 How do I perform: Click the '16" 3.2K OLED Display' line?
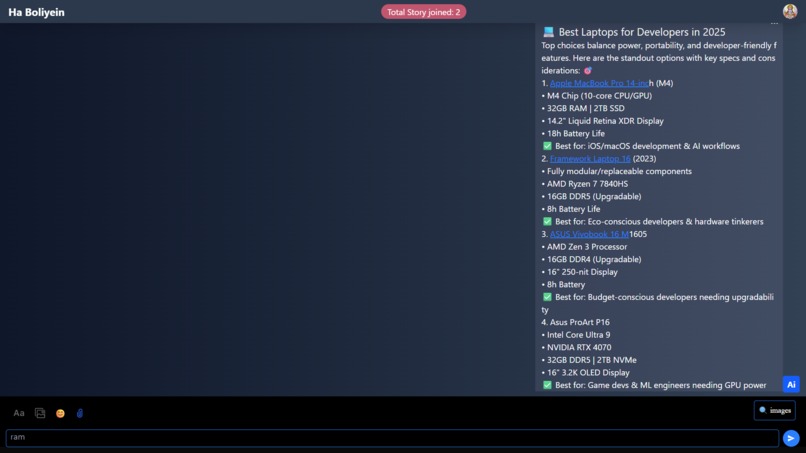(x=585, y=373)
